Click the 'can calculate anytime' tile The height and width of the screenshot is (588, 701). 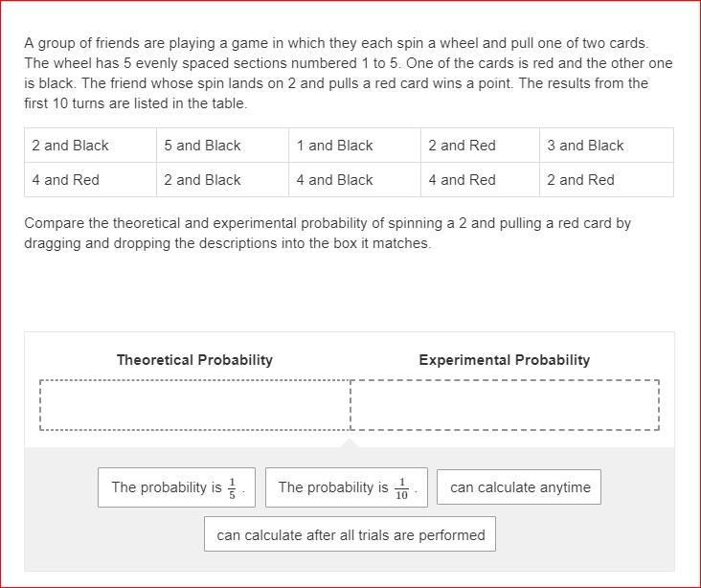[x=519, y=486]
